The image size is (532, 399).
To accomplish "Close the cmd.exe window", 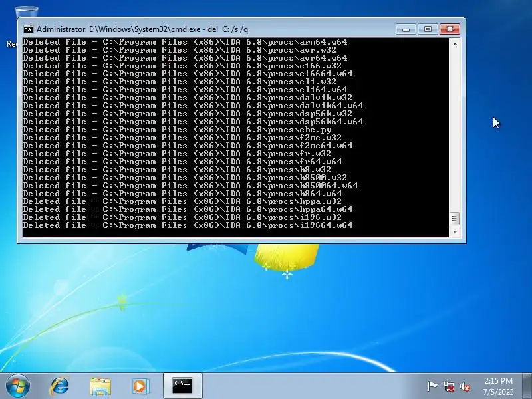I will click(x=450, y=29).
